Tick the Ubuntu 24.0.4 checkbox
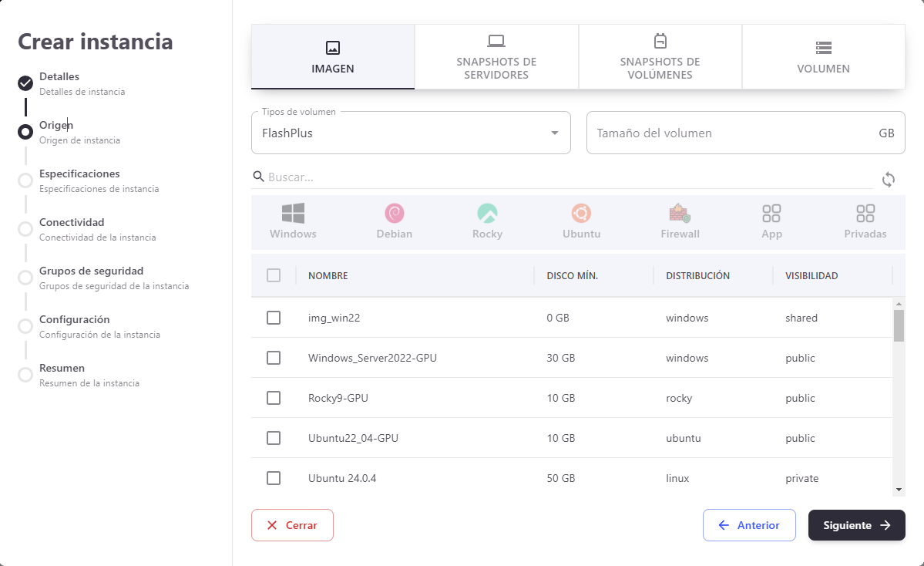 click(274, 478)
